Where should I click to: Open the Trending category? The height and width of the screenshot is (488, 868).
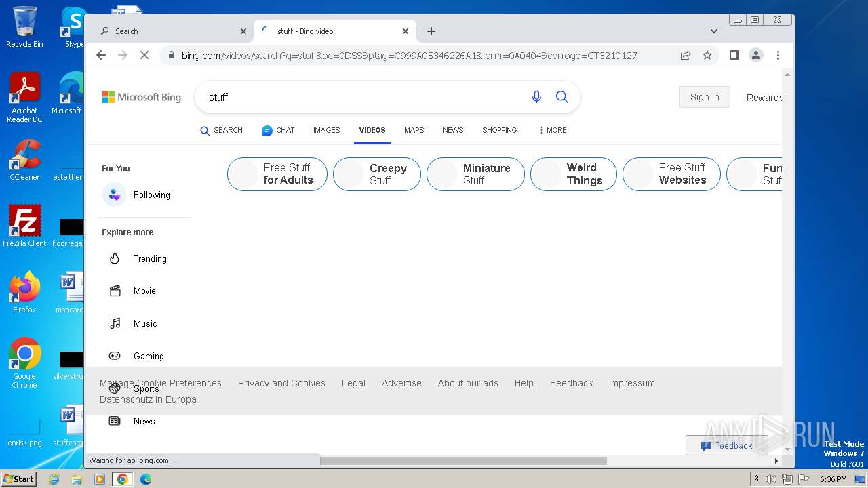[x=138, y=258]
